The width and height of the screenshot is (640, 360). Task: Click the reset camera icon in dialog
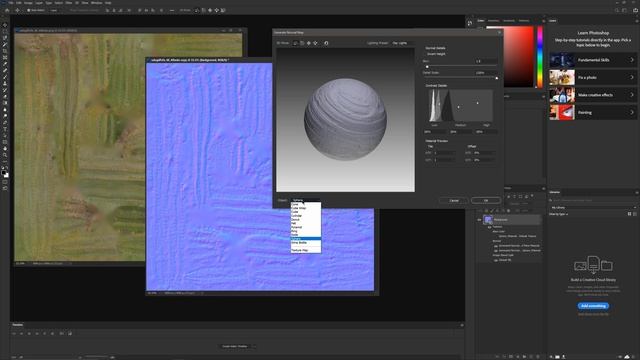326,43
